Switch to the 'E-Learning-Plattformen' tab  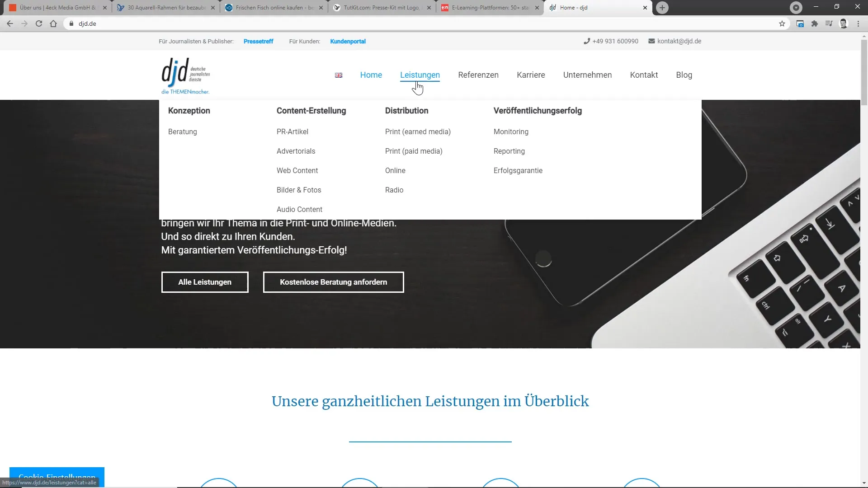489,8
